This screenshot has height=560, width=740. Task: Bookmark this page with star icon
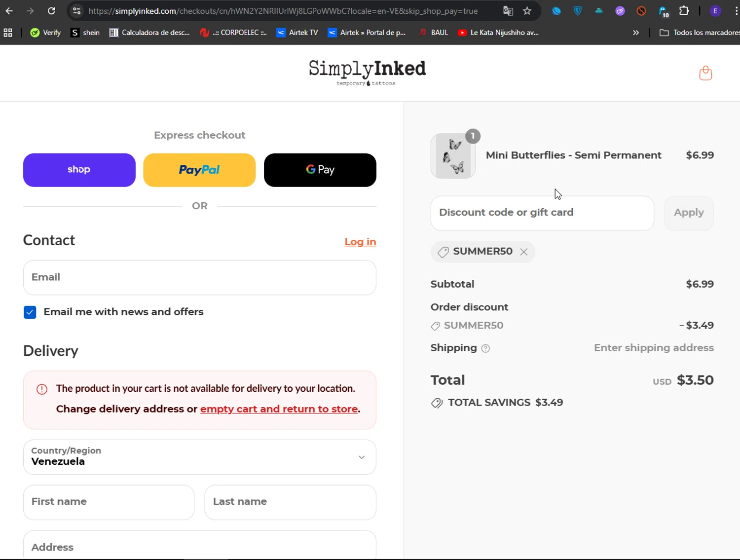click(x=527, y=11)
